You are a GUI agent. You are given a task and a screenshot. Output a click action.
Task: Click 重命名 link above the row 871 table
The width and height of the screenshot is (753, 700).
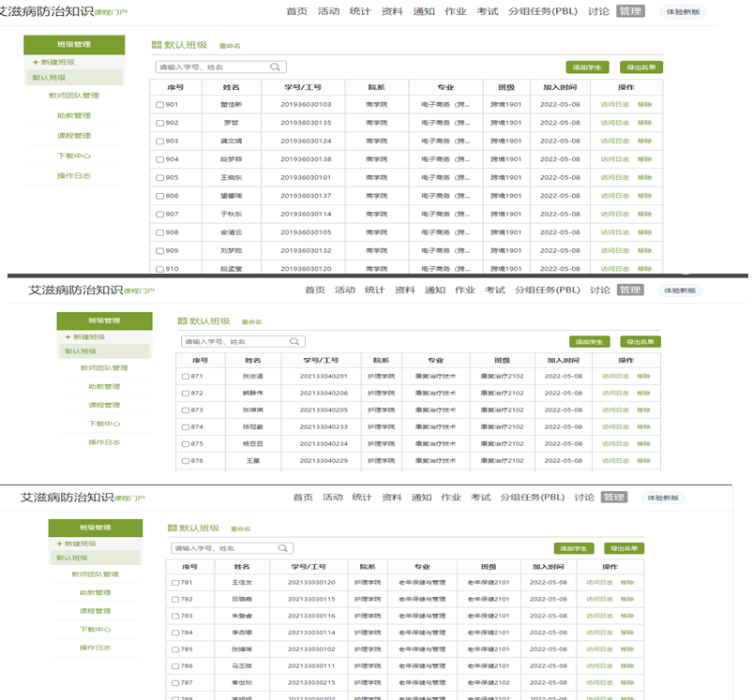point(250,322)
